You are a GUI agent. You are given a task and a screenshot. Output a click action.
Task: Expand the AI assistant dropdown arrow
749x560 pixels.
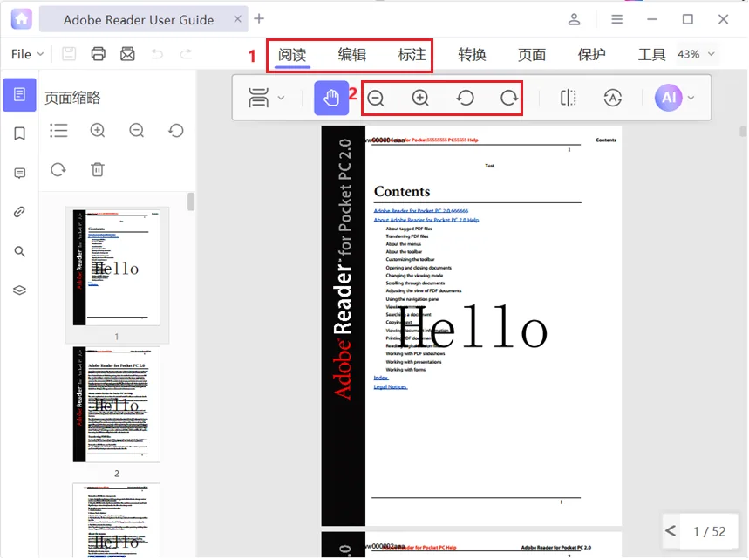coord(691,98)
